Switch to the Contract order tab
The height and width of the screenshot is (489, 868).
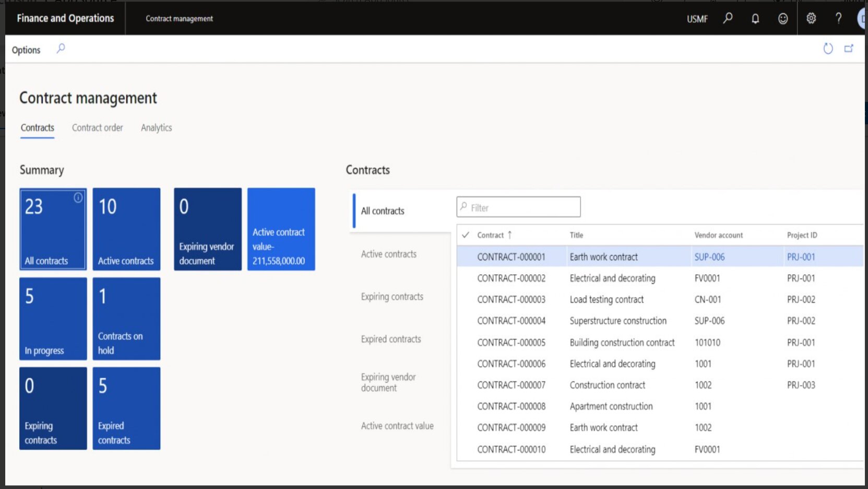click(x=97, y=127)
